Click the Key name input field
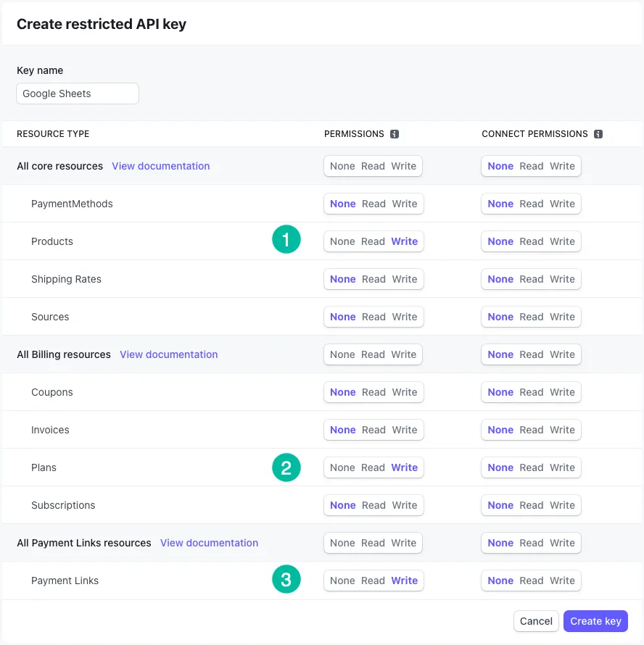644x645 pixels. tap(77, 93)
